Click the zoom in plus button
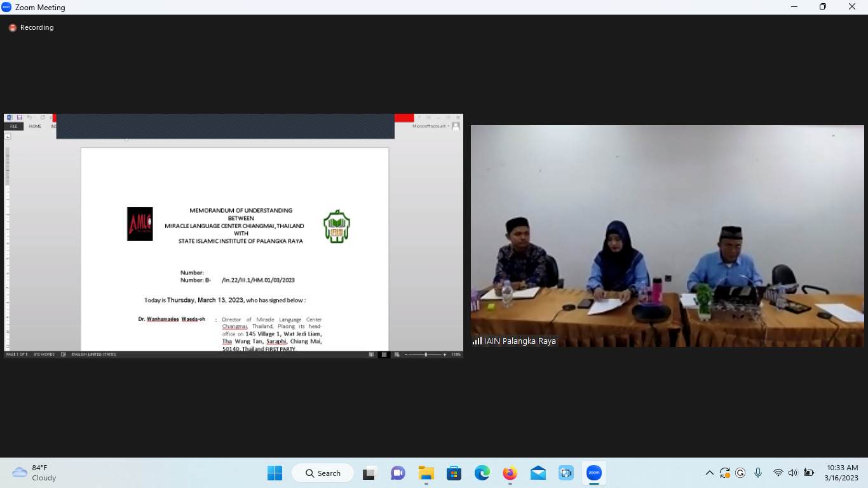 point(445,355)
